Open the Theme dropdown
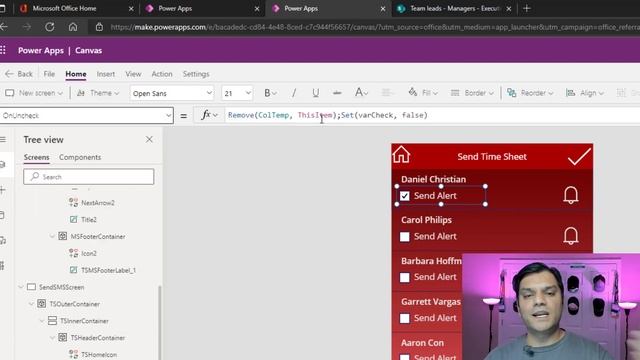Viewport: 640px width, 360px height. coord(98,93)
